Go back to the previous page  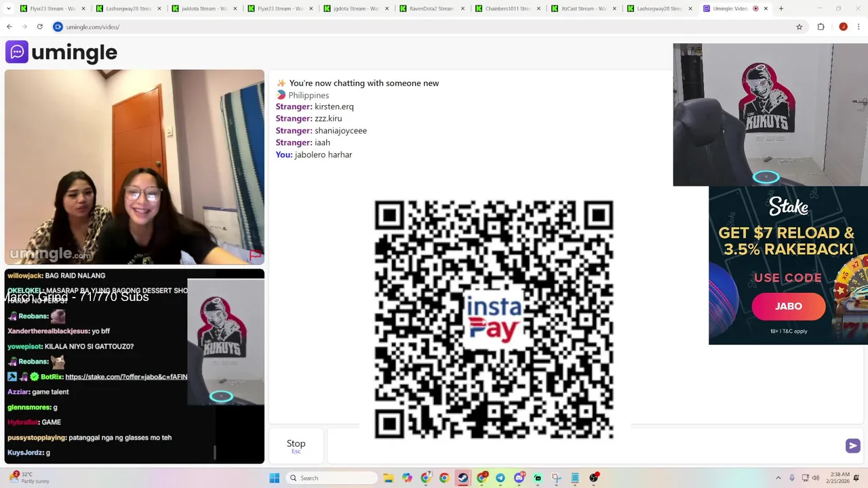[x=9, y=27]
